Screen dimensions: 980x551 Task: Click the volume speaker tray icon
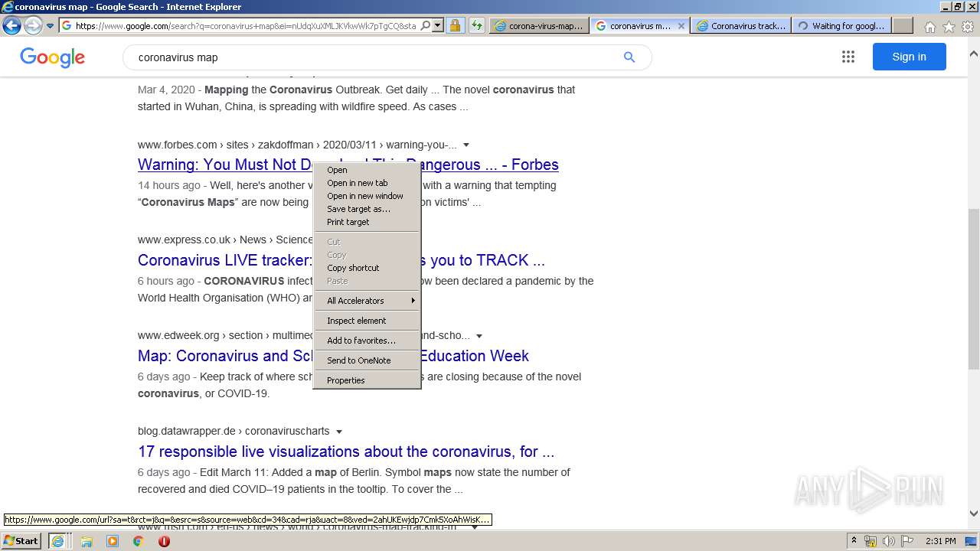(888, 541)
